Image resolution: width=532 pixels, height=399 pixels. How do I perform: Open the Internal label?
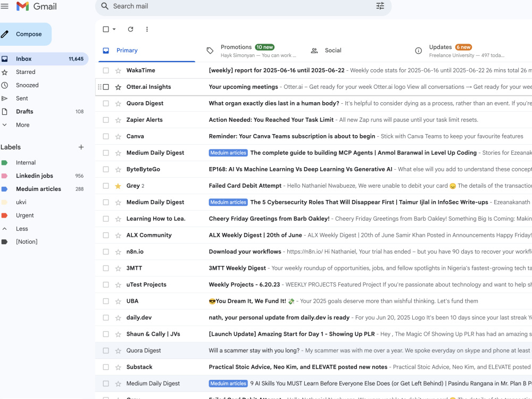(x=44, y=162)
